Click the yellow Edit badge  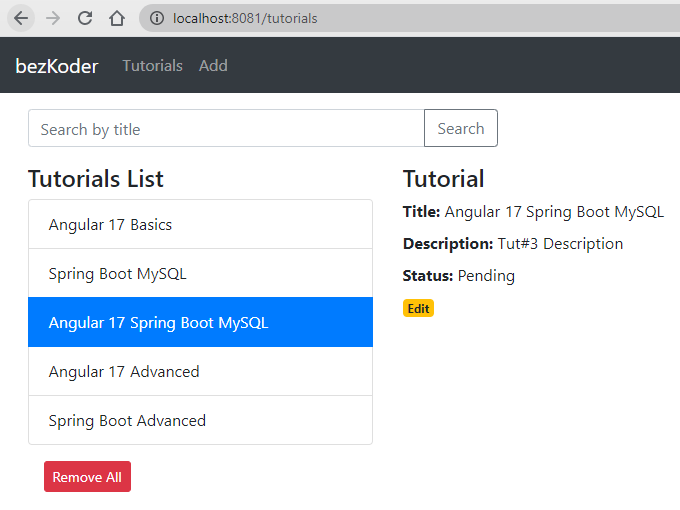pyautogui.click(x=418, y=308)
